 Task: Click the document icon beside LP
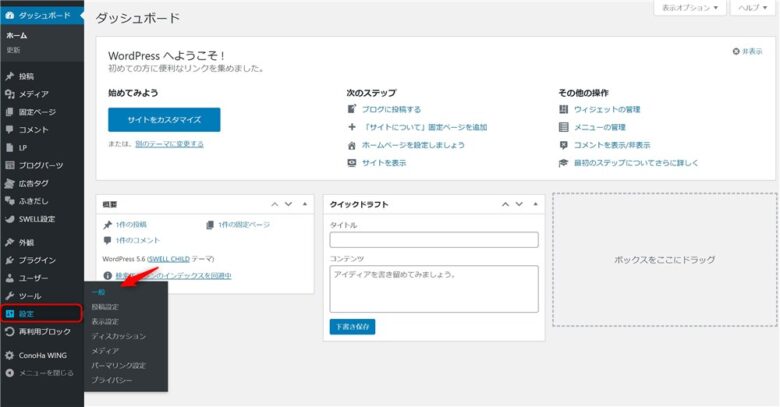pyautogui.click(x=9, y=148)
